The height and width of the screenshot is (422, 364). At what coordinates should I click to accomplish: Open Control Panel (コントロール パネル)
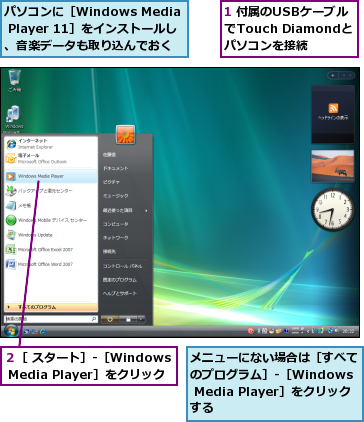point(122,266)
